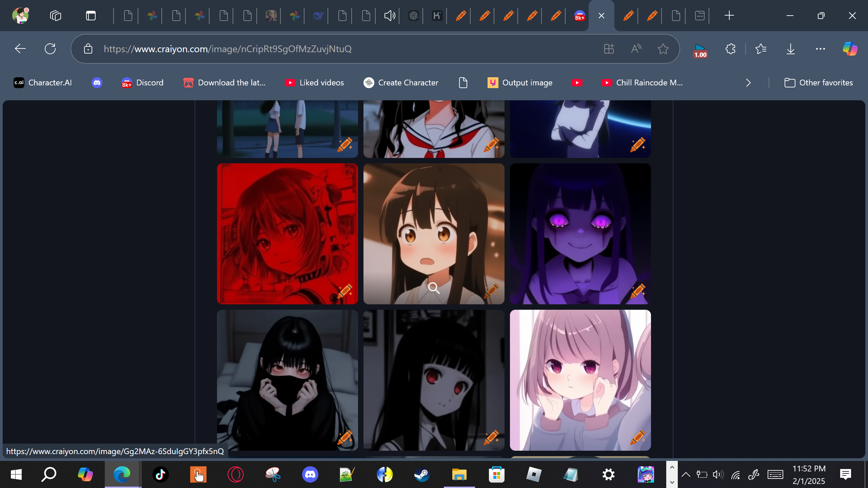Image resolution: width=868 pixels, height=488 pixels.
Task: Open the volume control in system tray
Action: coord(718,474)
